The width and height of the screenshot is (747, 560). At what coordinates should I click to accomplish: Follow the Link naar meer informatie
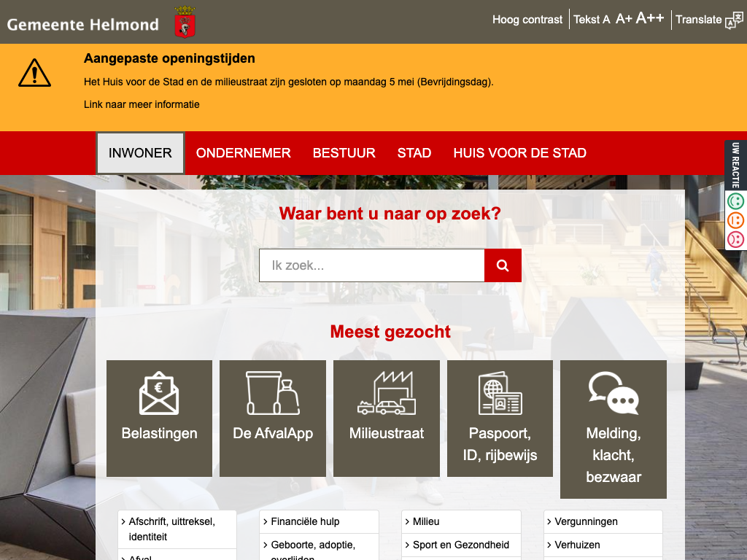tap(142, 104)
